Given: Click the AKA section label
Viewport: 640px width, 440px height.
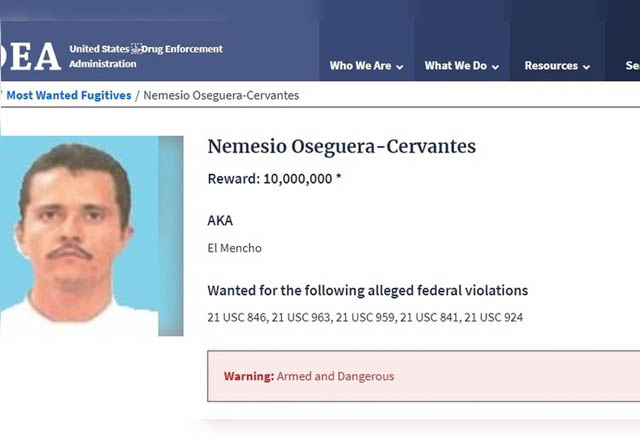Looking at the screenshot, I should (220, 220).
